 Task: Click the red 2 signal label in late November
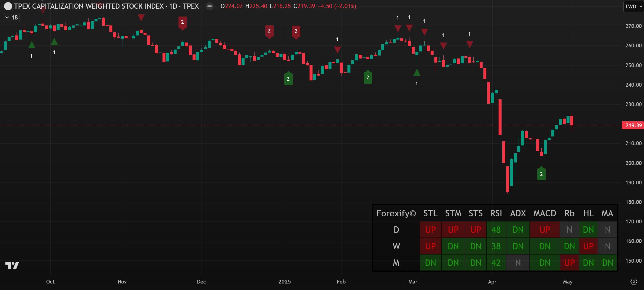(182, 22)
